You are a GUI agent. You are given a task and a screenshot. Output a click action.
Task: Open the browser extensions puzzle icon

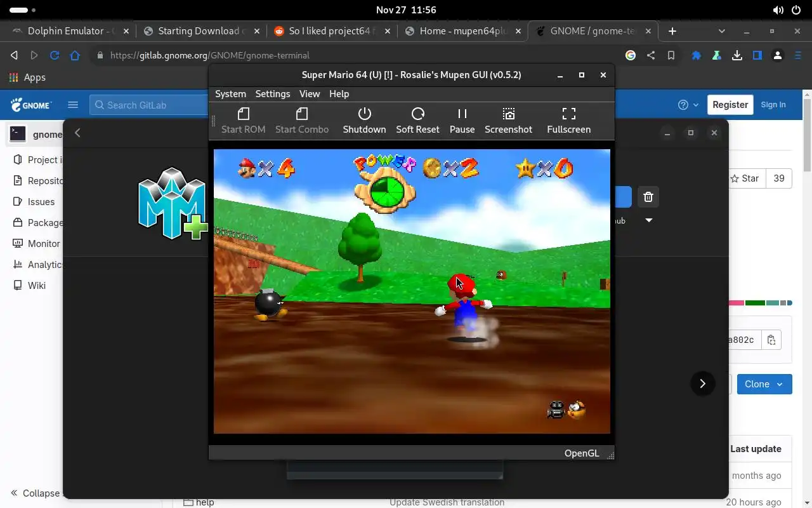[x=697, y=55]
